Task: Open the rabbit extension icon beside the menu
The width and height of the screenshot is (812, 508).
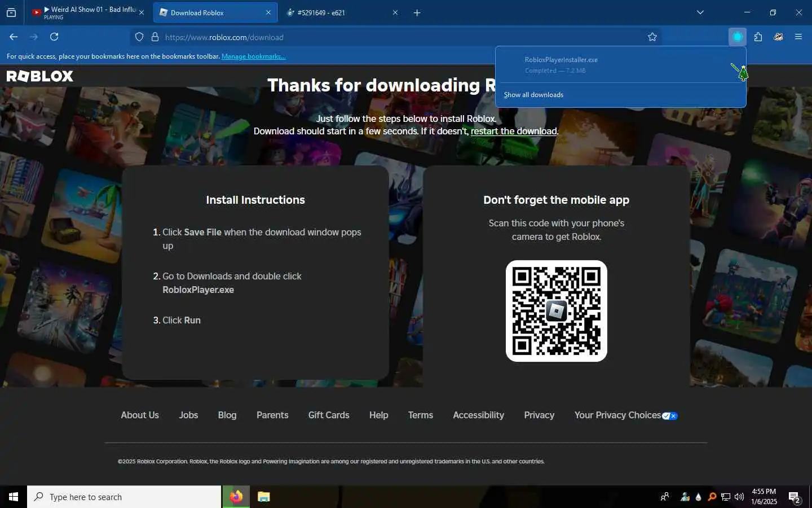Action: tap(778, 37)
